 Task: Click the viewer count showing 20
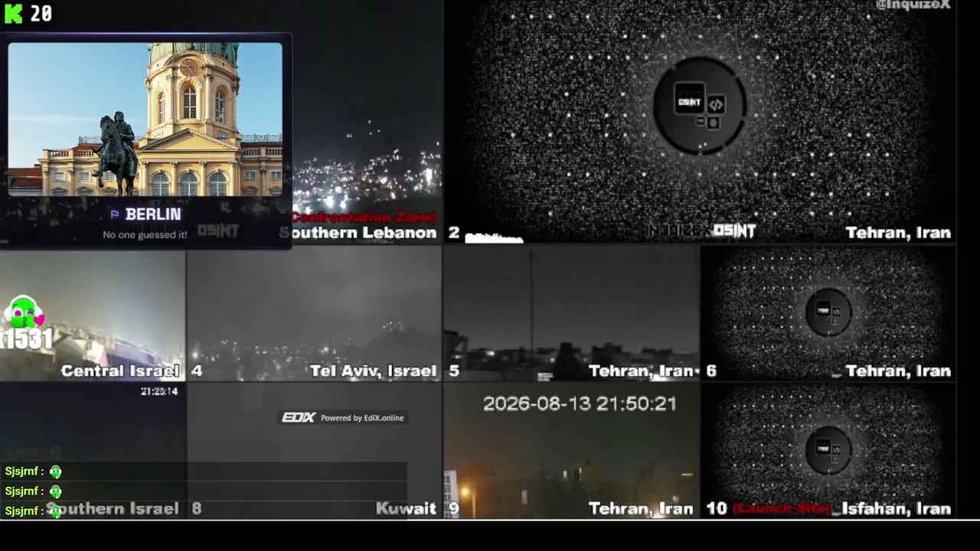pyautogui.click(x=41, y=14)
